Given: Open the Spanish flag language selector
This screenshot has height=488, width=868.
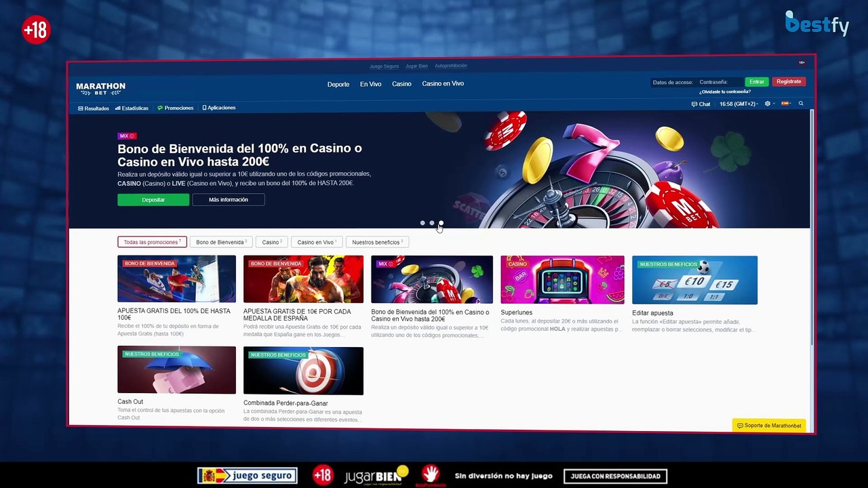Looking at the screenshot, I should tap(786, 104).
